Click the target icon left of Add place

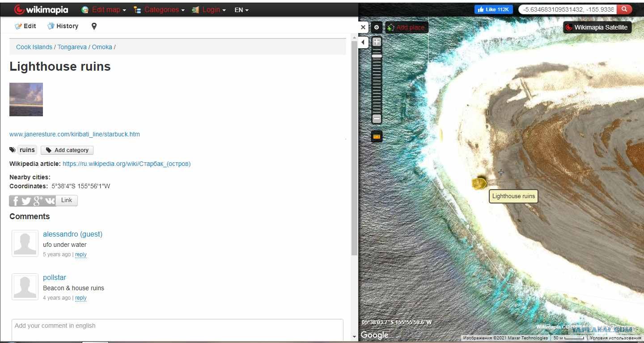point(377,27)
